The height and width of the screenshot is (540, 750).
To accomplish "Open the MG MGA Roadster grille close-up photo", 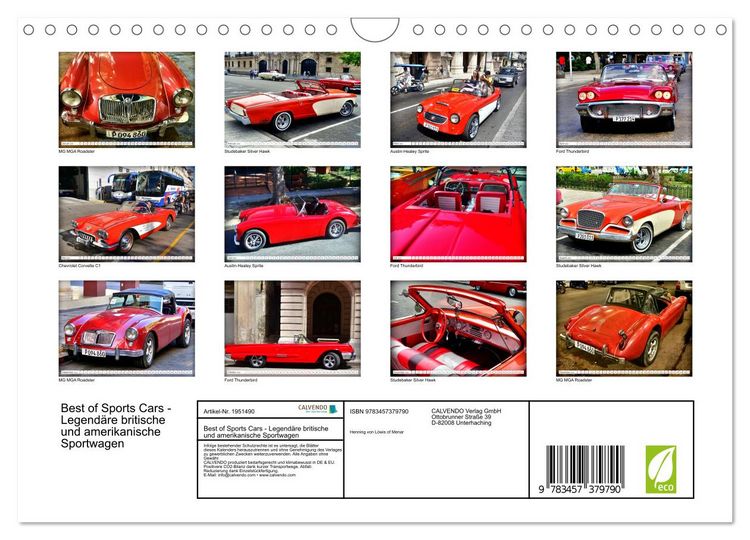I will (x=127, y=99).
